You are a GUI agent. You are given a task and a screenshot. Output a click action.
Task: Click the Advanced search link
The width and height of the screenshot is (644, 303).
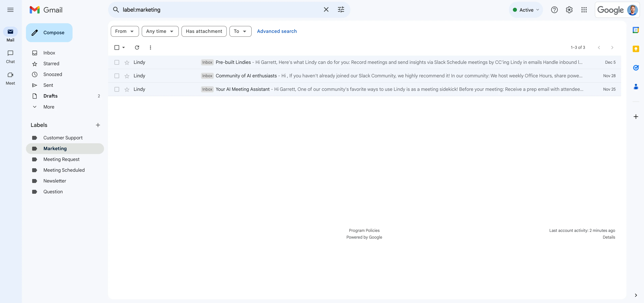point(277,31)
